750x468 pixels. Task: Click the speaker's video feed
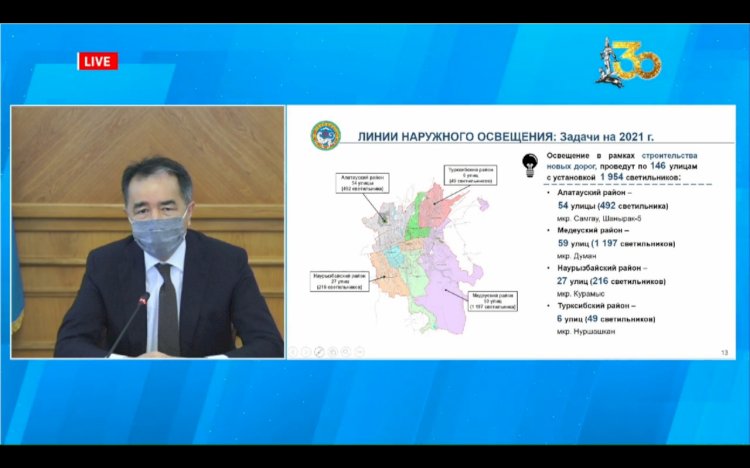[x=146, y=232]
